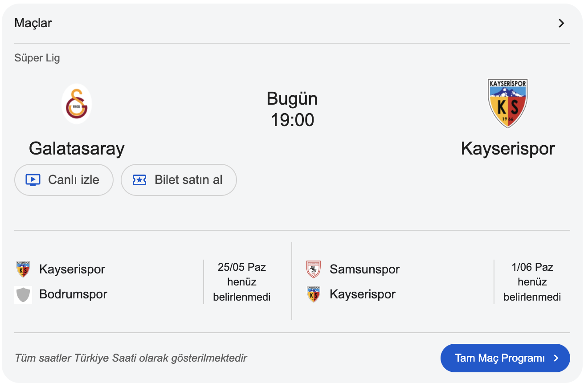Open the Bugün 19:00 match details
Viewport: 588px width, 383px height.
click(x=292, y=109)
